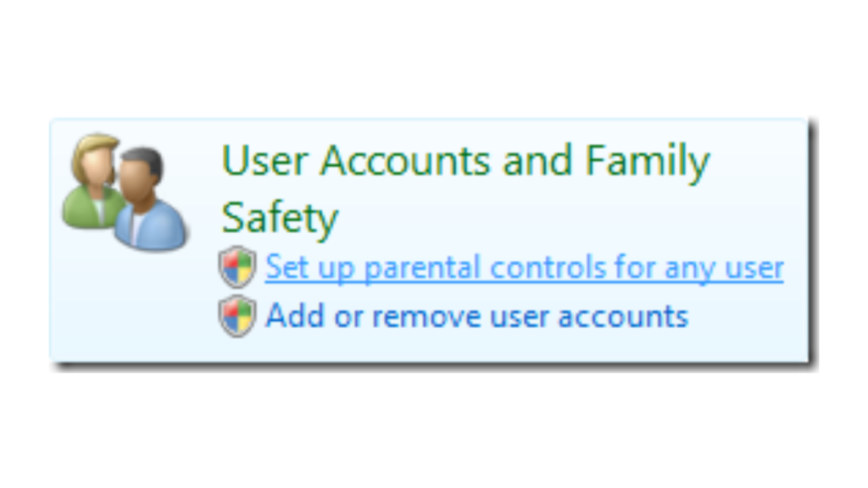Open User Accounts and Family Safety heading
The height and width of the screenshot is (488, 868).
click(465, 190)
